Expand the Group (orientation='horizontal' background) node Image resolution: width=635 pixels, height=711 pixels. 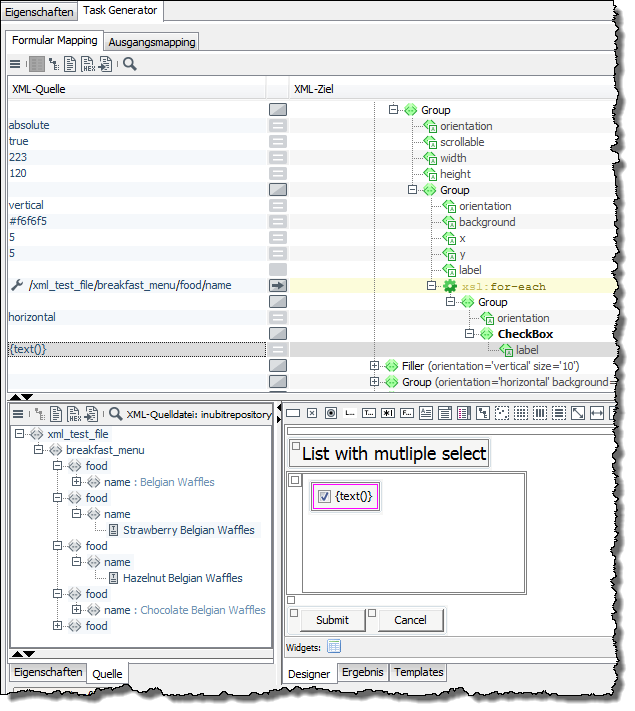374,382
